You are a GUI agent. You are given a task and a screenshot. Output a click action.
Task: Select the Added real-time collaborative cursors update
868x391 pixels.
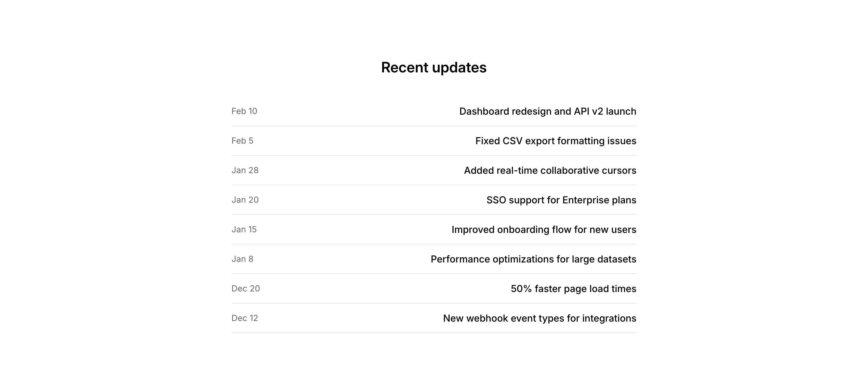pyautogui.click(x=550, y=170)
